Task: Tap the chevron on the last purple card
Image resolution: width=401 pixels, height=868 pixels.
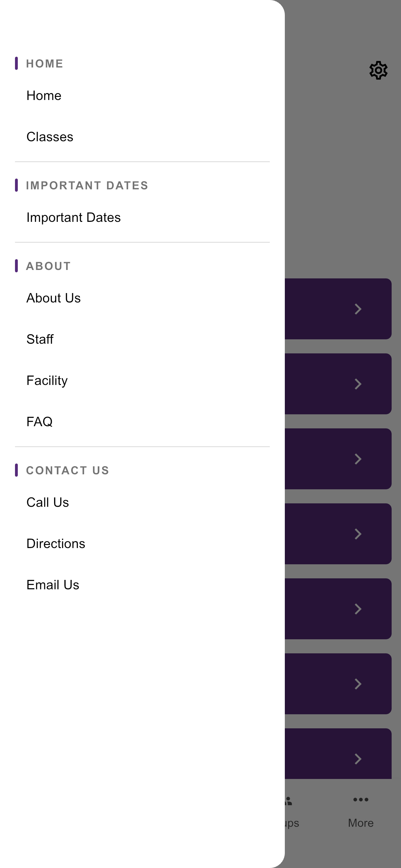Action: coord(358,759)
